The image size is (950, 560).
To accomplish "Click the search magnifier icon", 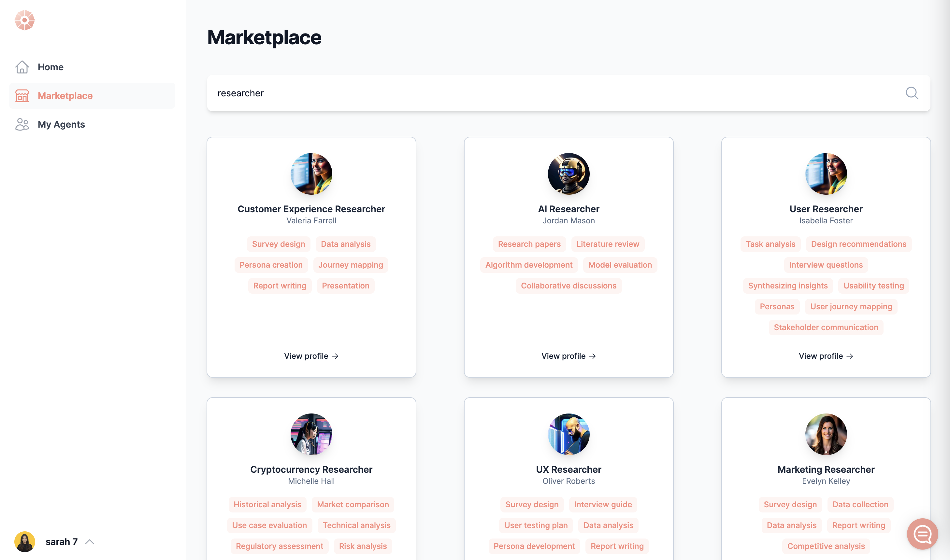I will pyautogui.click(x=912, y=93).
